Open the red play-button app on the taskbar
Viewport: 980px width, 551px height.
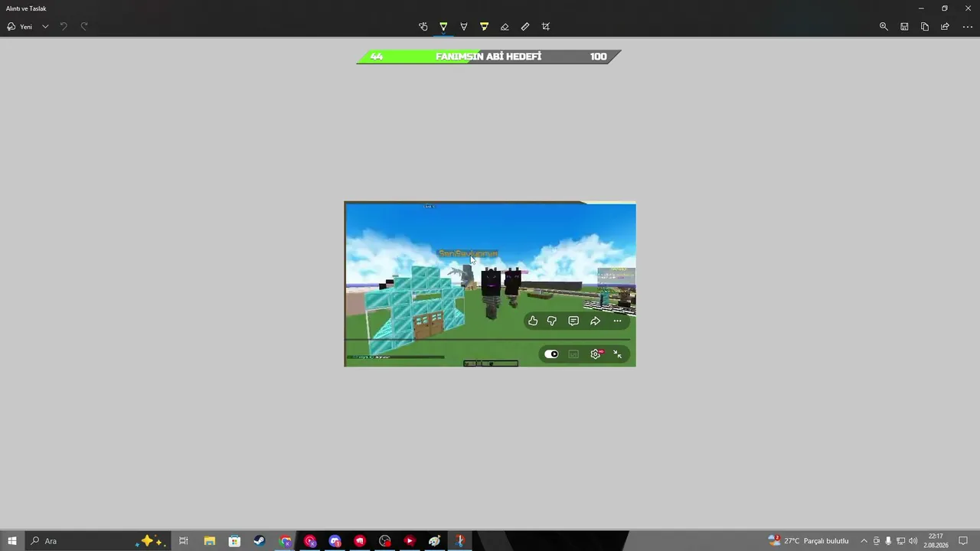tap(410, 541)
